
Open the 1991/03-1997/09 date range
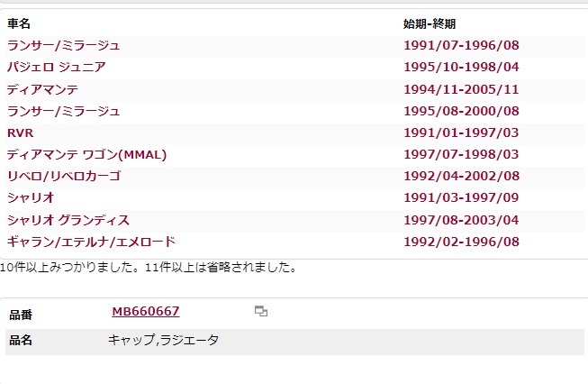pyautogui.click(x=462, y=198)
